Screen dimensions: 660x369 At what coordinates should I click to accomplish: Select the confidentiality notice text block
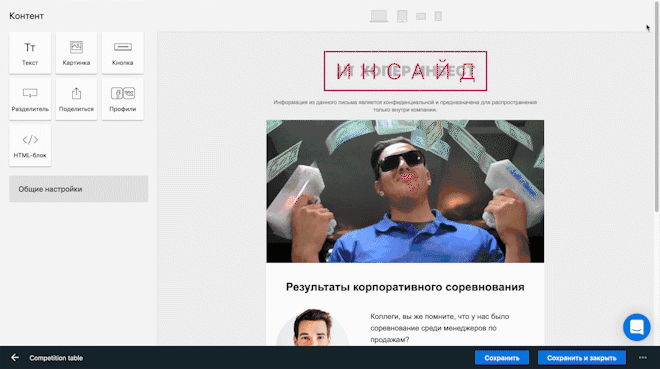tap(405, 106)
